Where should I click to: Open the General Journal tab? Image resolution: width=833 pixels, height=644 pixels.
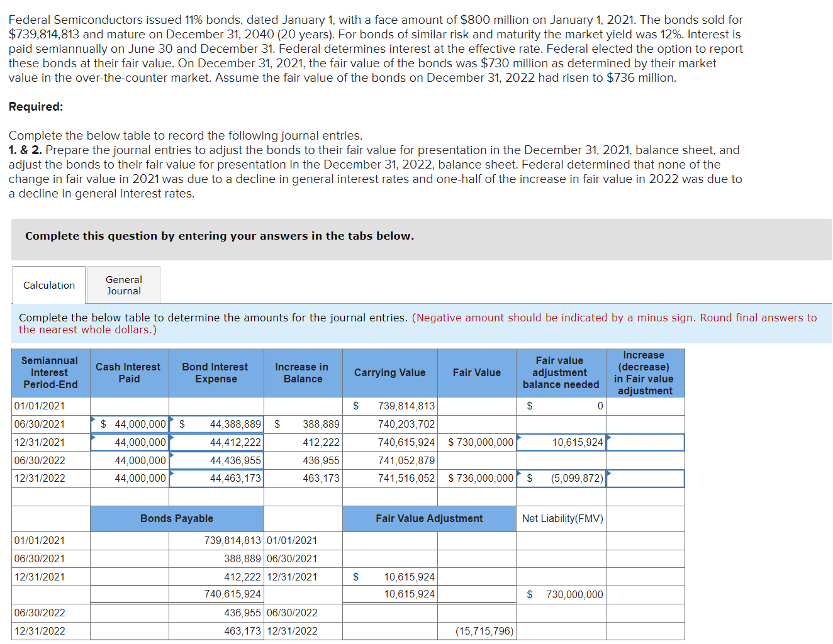tap(124, 285)
